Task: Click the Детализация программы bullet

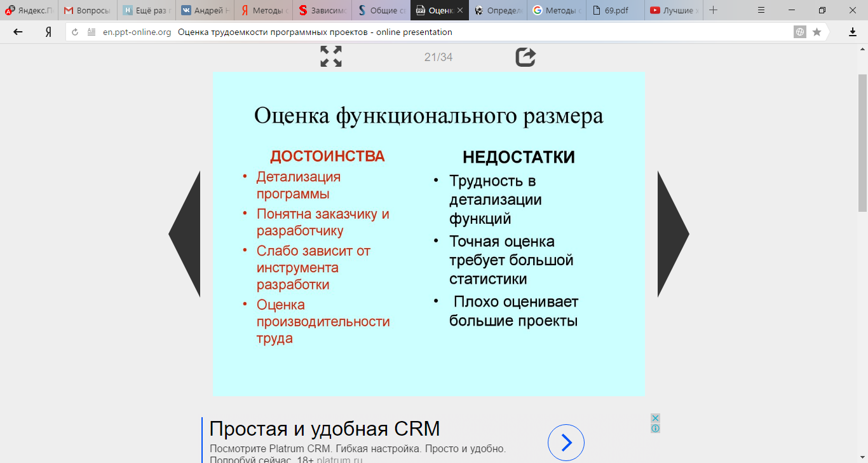Action: tap(299, 185)
